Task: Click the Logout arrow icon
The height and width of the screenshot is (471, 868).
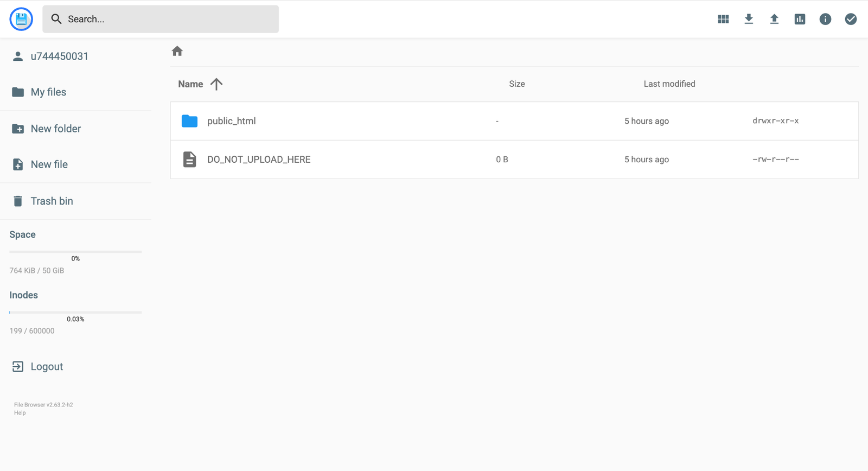Action: (x=18, y=367)
